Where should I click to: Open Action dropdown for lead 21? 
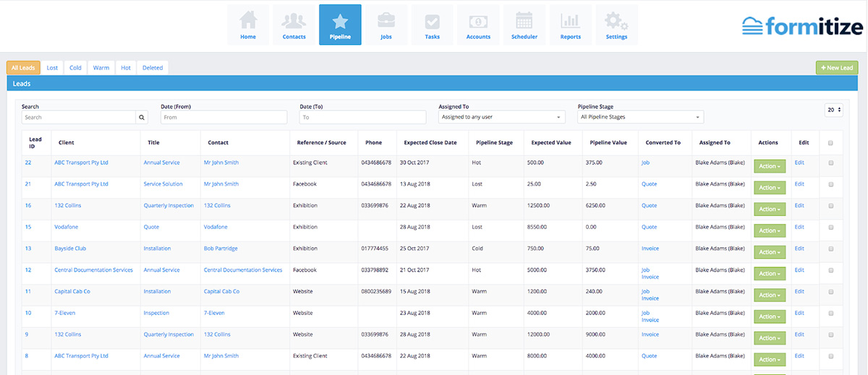(x=769, y=188)
